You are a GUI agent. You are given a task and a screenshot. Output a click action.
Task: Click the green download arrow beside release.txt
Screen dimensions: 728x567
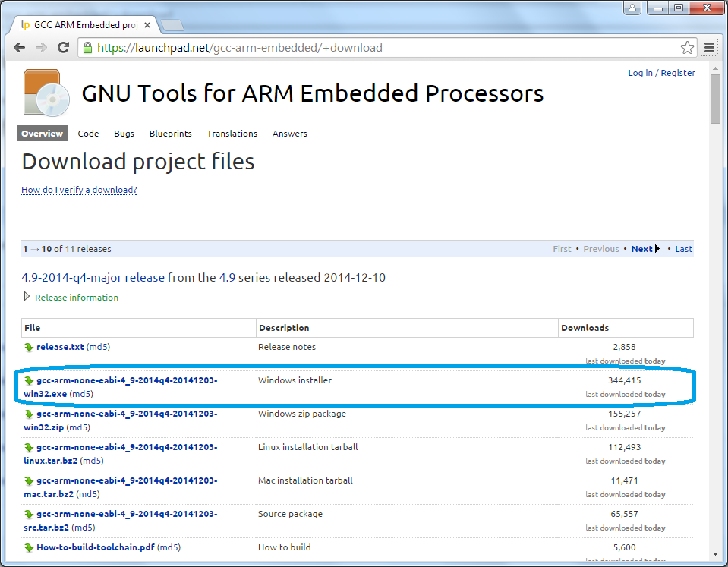pos(29,348)
